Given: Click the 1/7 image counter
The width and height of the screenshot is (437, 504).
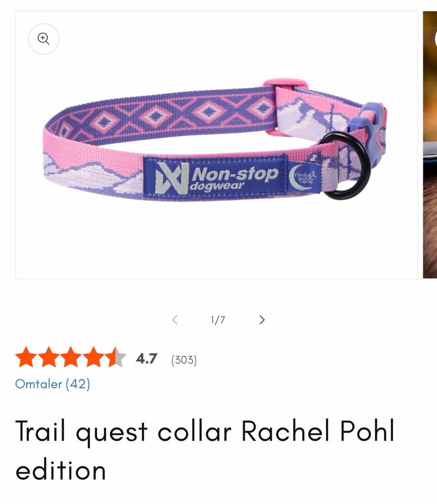Looking at the screenshot, I should point(218,320).
